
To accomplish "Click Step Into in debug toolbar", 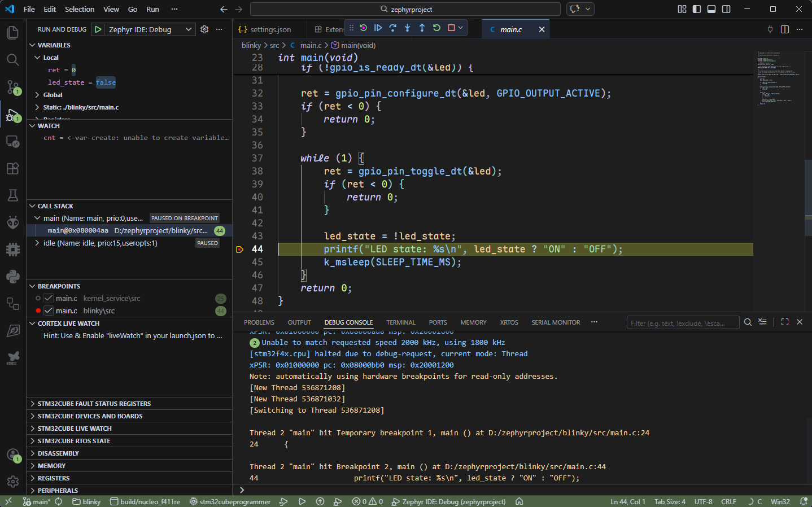I will (407, 28).
